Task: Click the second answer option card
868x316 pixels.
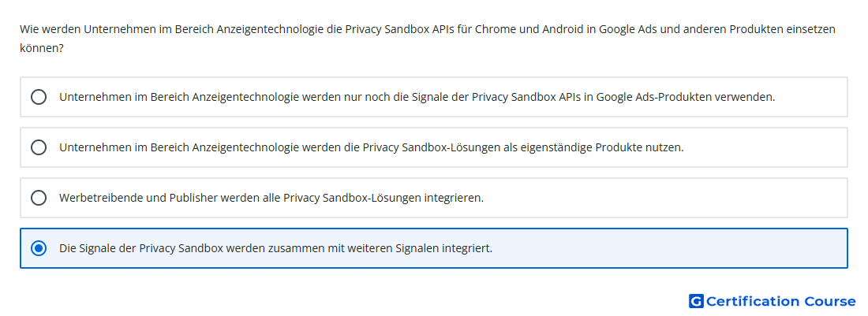Action: (434, 147)
